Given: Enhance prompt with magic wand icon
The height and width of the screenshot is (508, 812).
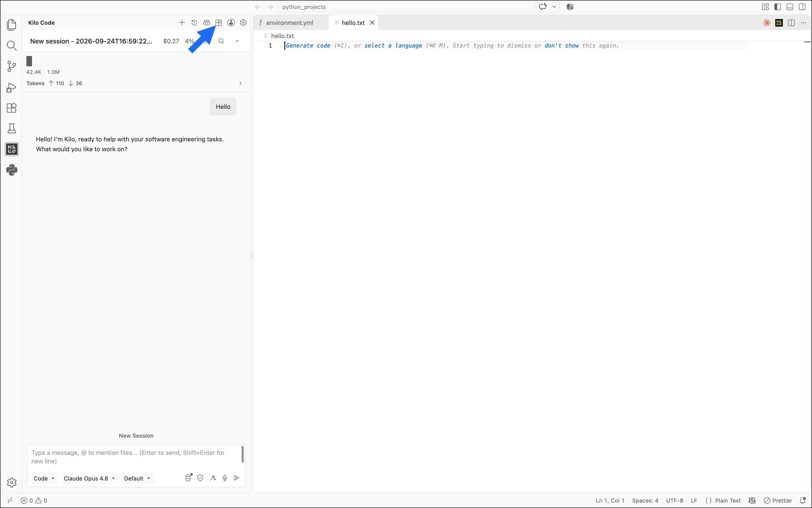Looking at the screenshot, I should click(x=213, y=478).
